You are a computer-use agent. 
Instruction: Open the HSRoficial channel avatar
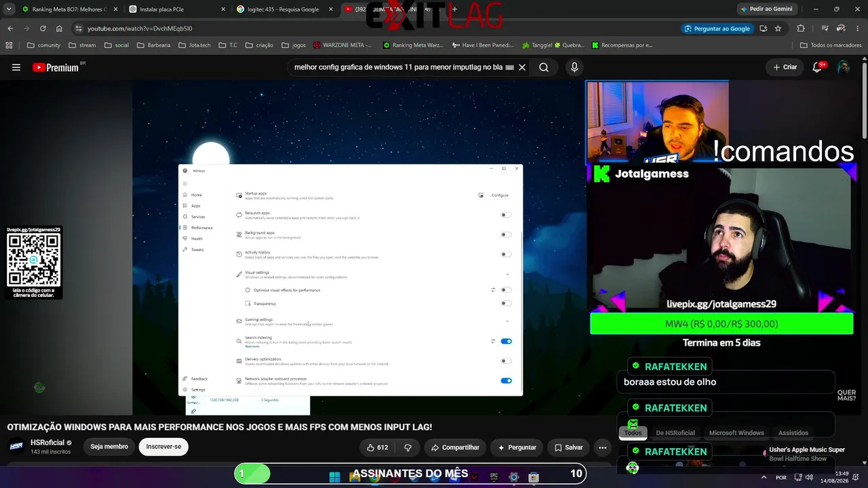16,447
